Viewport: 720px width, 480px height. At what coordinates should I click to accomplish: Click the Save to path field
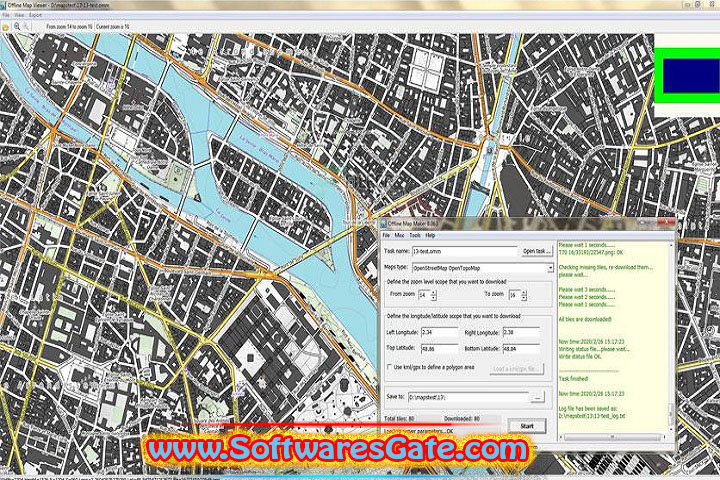pos(468,397)
